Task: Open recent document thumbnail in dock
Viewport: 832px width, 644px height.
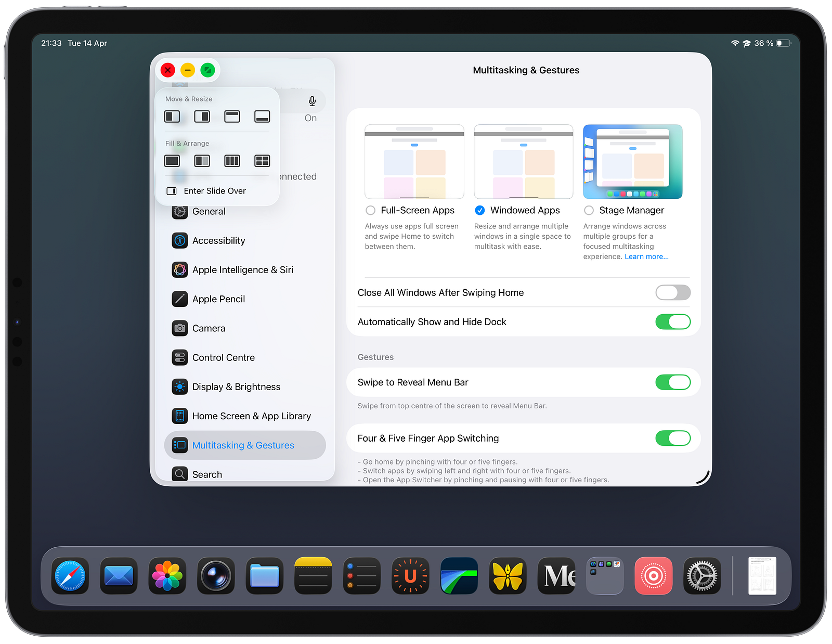Action: coord(762,576)
